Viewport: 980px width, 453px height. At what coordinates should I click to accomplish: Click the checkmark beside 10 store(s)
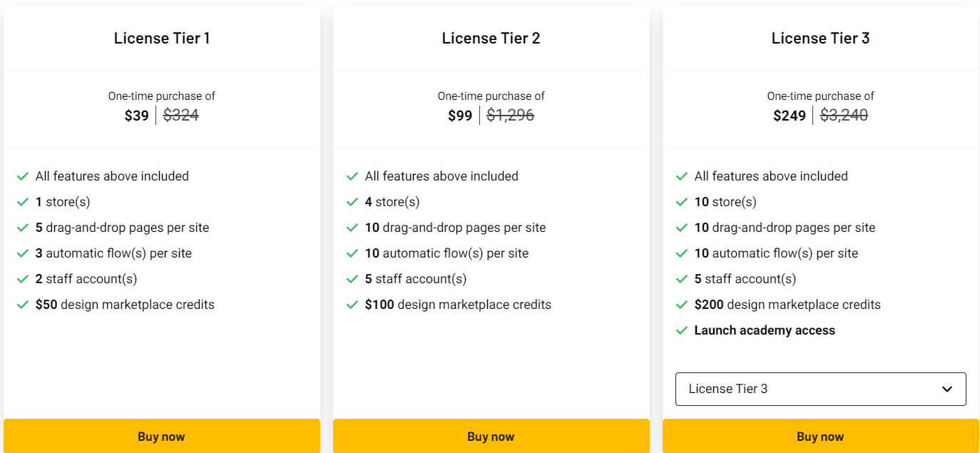point(681,201)
